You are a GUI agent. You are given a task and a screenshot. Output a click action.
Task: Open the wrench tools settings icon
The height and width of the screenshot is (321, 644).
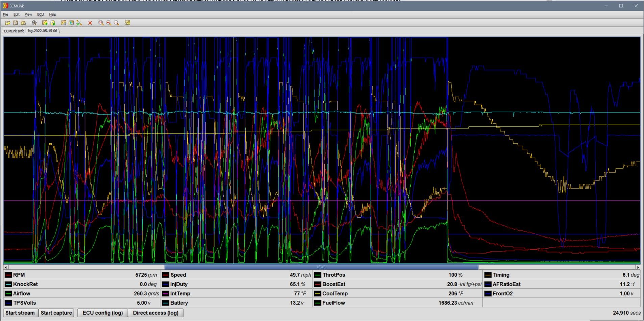point(34,23)
